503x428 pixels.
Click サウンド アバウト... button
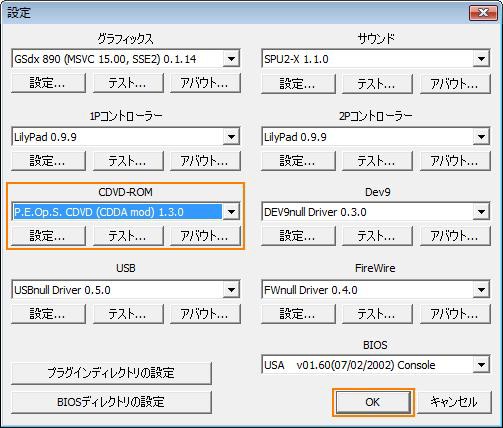point(455,83)
